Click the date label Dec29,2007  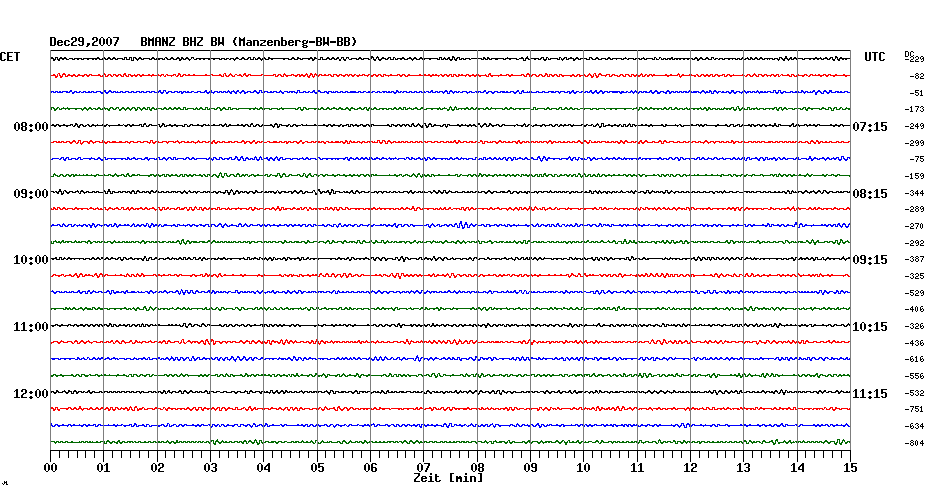84,42
